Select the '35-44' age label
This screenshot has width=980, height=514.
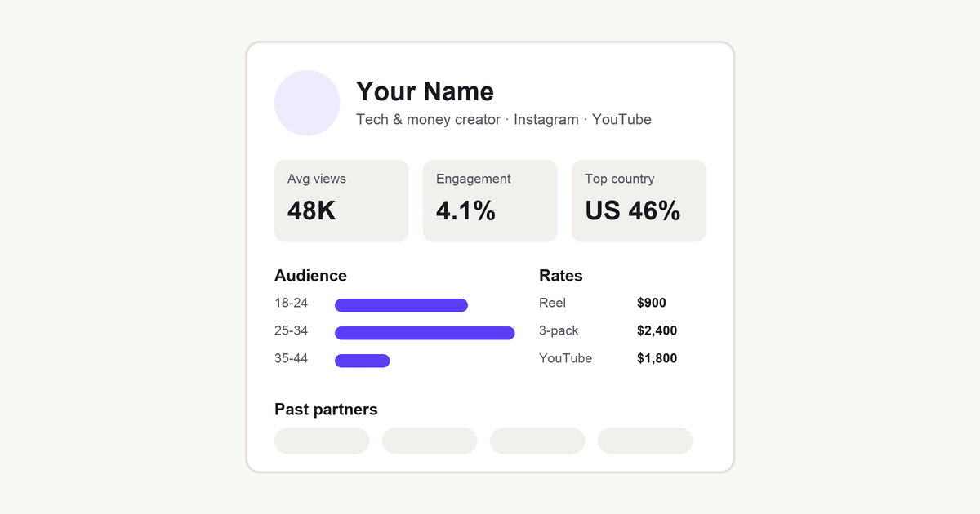292,359
